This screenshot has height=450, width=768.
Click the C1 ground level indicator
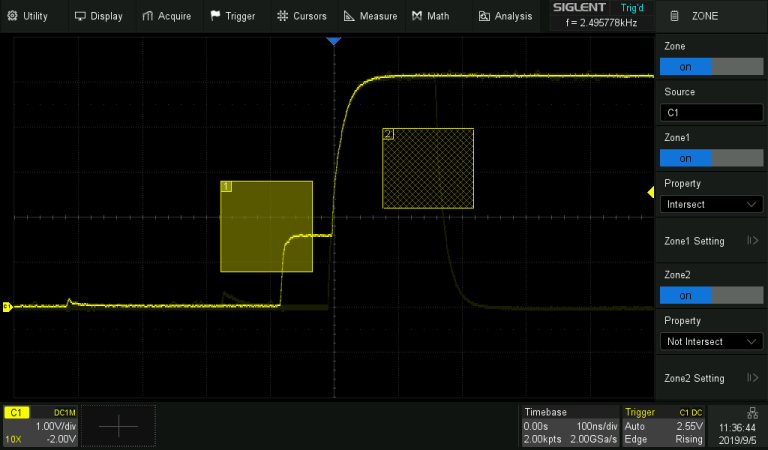pos(6,307)
